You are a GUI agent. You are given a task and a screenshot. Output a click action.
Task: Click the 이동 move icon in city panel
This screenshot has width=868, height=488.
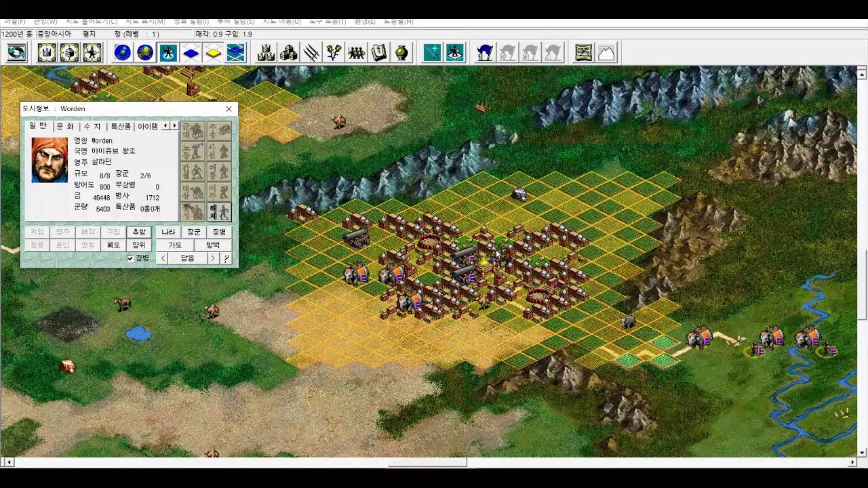(x=219, y=171)
